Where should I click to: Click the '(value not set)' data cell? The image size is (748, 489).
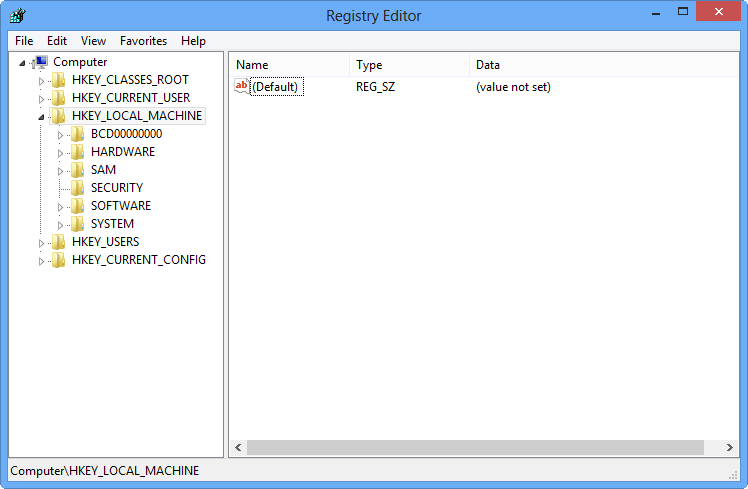point(513,87)
